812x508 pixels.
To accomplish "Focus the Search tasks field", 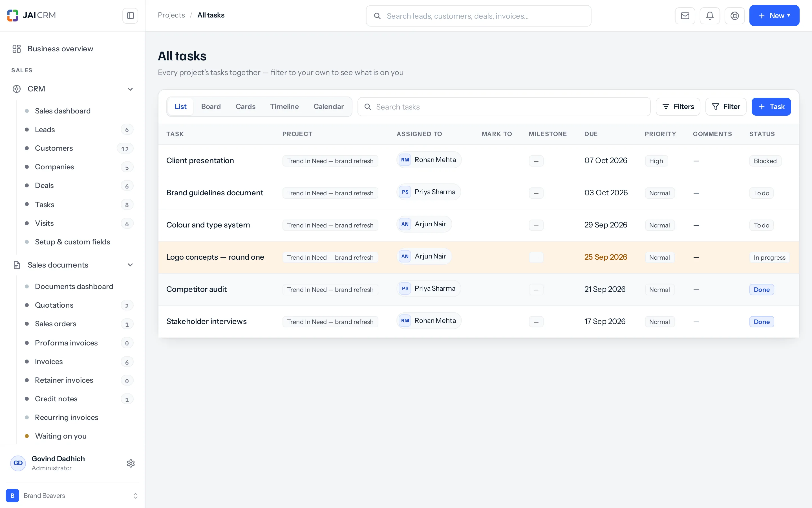I will (x=504, y=107).
